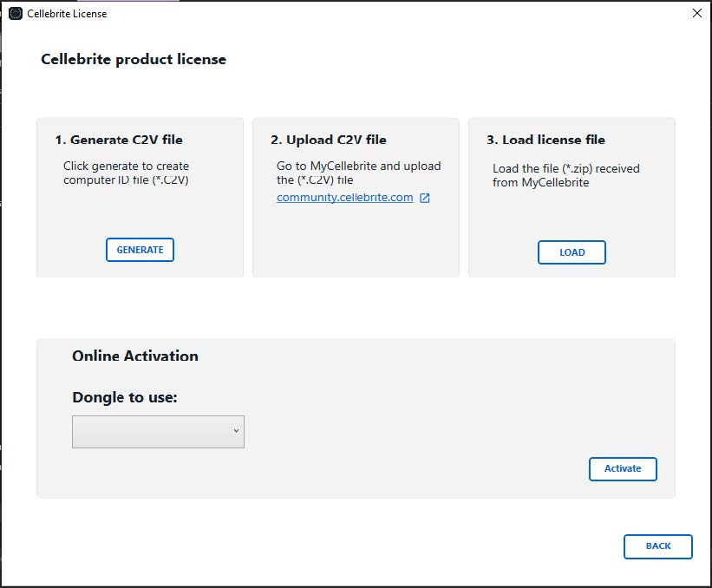Select the '3. Load license file' step title
The height and width of the screenshot is (588, 712).
point(545,140)
